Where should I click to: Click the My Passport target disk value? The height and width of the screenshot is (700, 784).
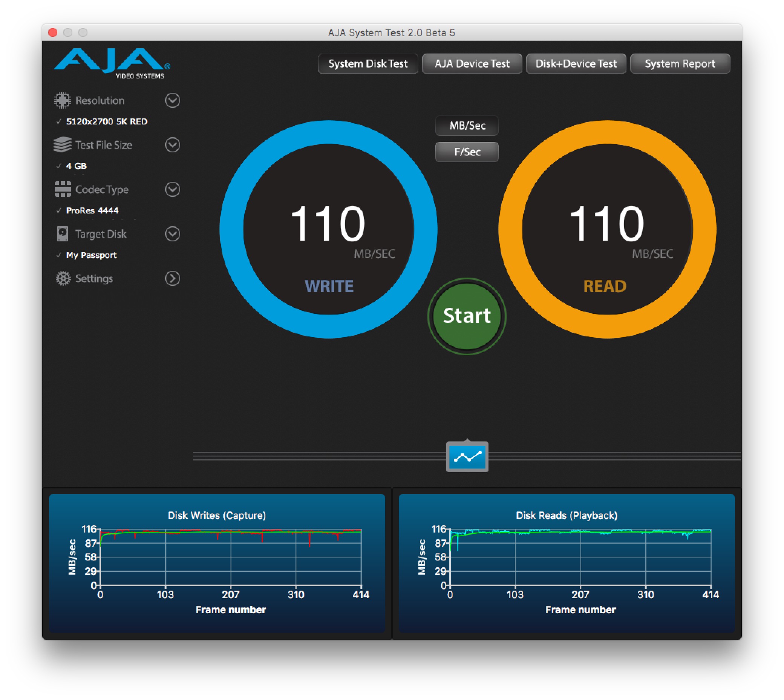91,255
